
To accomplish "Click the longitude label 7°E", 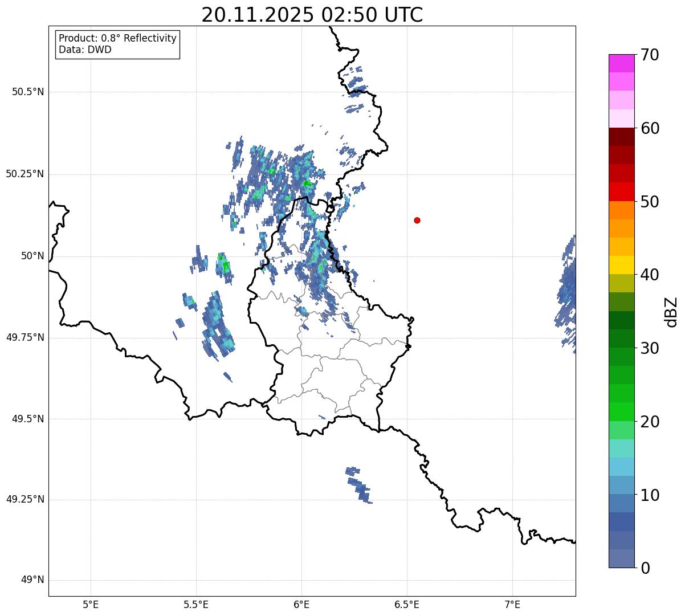I will 512,605.
